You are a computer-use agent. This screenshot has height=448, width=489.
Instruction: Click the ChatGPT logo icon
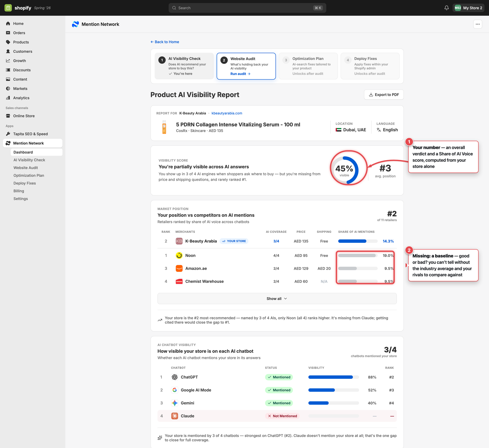(x=175, y=377)
